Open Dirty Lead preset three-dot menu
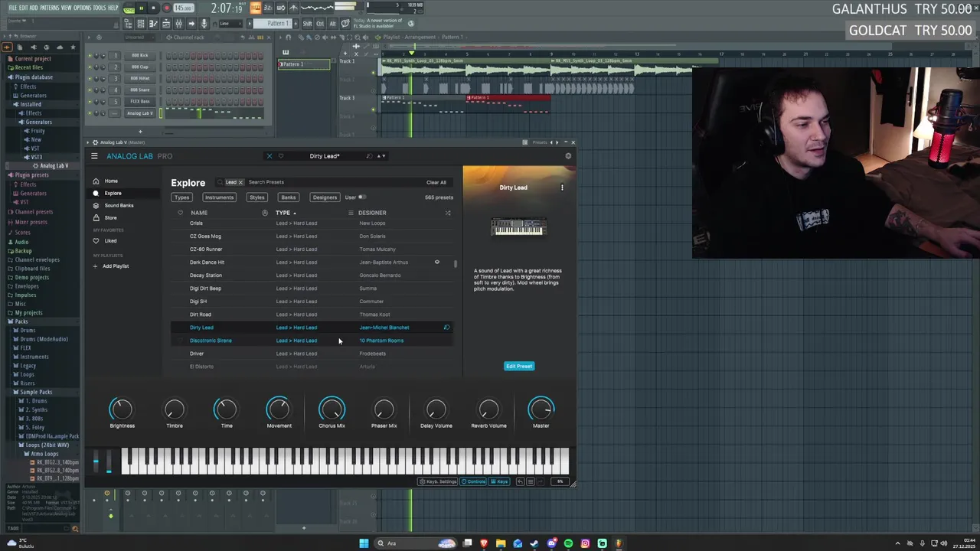Viewport: 980px width, 551px height. coord(562,187)
